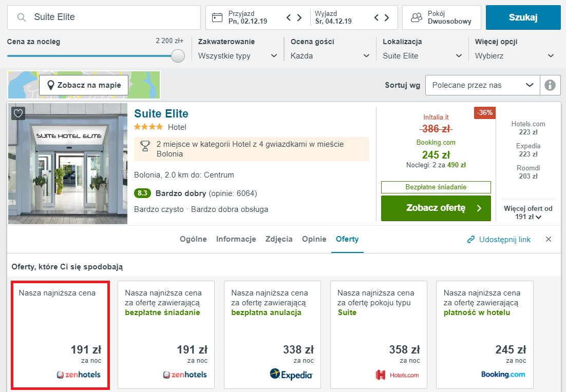Screen dimensions: 566x392
Task: Advance departure date by one day
Action: tap(387, 17)
